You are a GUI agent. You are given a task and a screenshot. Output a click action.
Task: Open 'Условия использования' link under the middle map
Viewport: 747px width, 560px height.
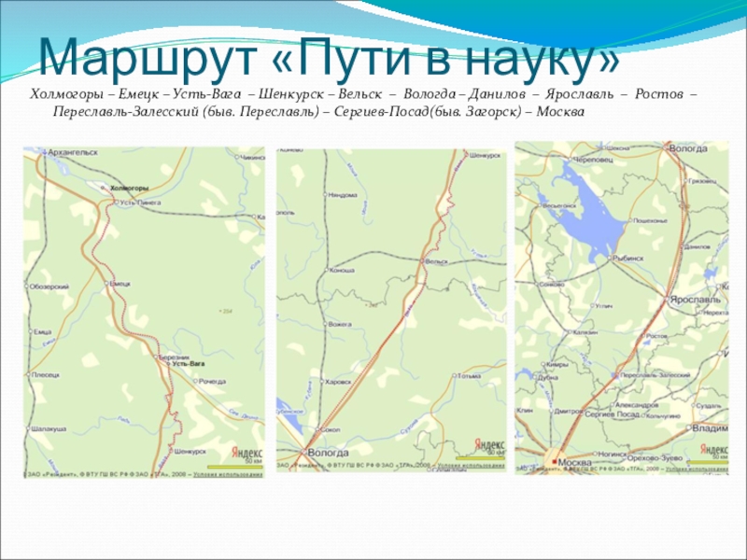pyautogui.click(x=471, y=465)
